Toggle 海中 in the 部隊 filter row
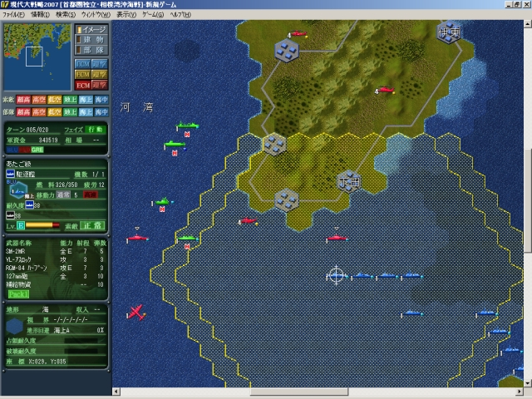The width and height of the screenshot is (532, 399). tap(101, 111)
